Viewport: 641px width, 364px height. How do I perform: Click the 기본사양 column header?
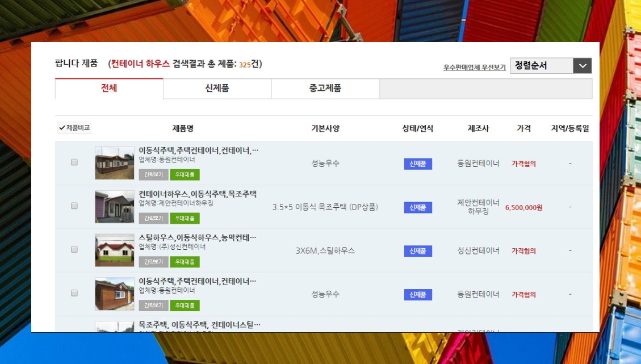click(325, 128)
